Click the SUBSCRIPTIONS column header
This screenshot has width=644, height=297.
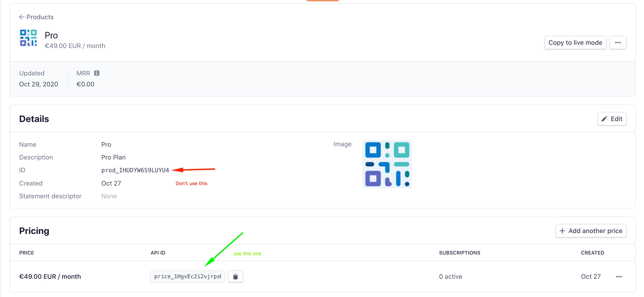coord(460,253)
